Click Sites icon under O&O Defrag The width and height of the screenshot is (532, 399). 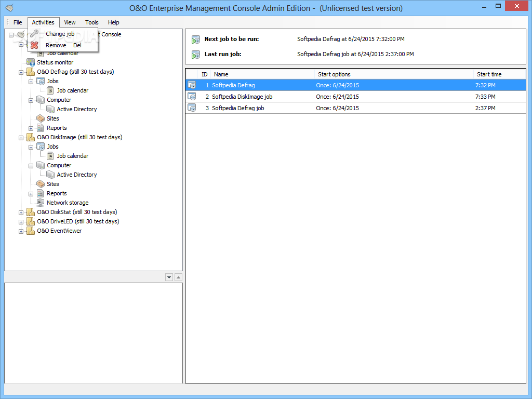point(41,118)
